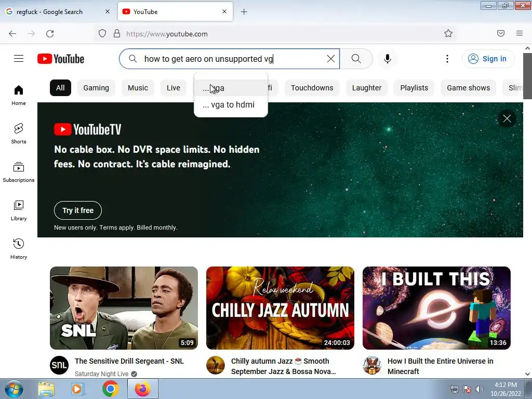Click the Sign in button

click(x=488, y=59)
